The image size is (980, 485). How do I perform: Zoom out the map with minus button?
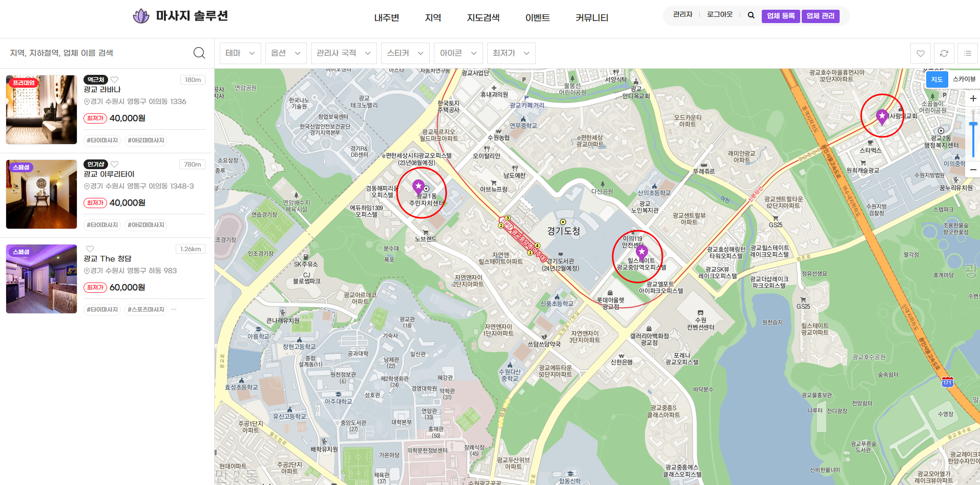pyautogui.click(x=973, y=170)
